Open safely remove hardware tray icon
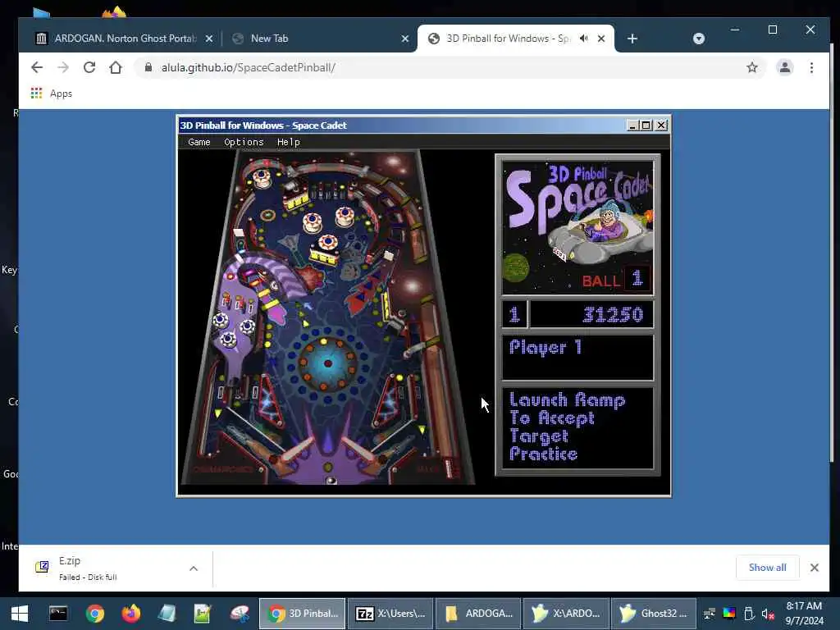Screen dimensions: 840x630 [749, 614]
